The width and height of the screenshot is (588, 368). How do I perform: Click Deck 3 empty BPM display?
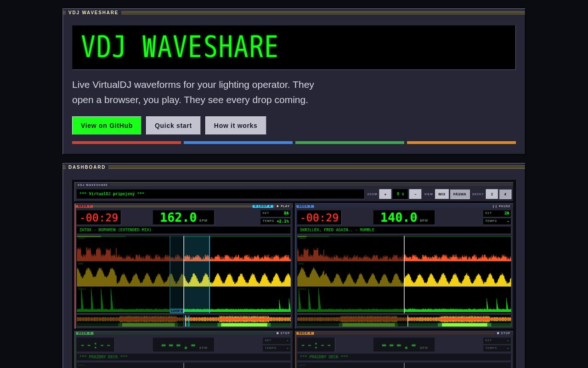click(184, 345)
